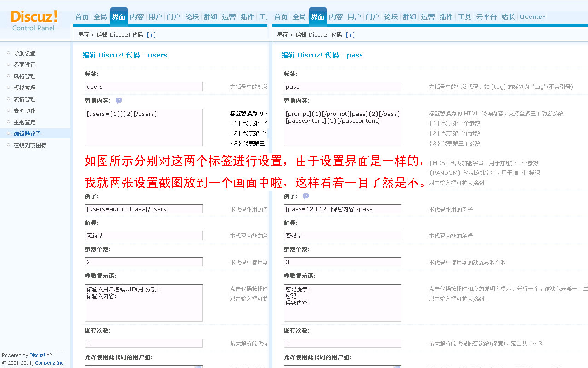Image resolution: width=588 pixels, height=368 pixels.
Task: Open 门户 tab in users panel
Action: click(174, 17)
